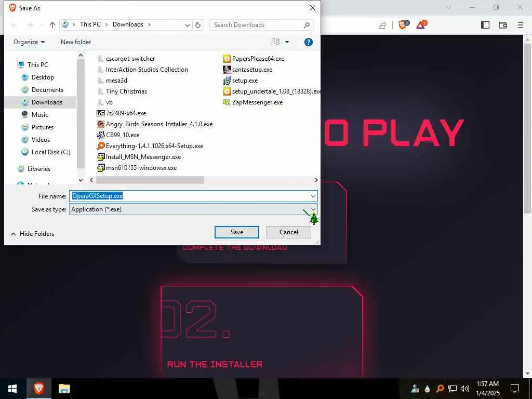Image resolution: width=532 pixels, height=399 pixels.
Task: Collapse with Hide Folders
Action: point(33,234)
